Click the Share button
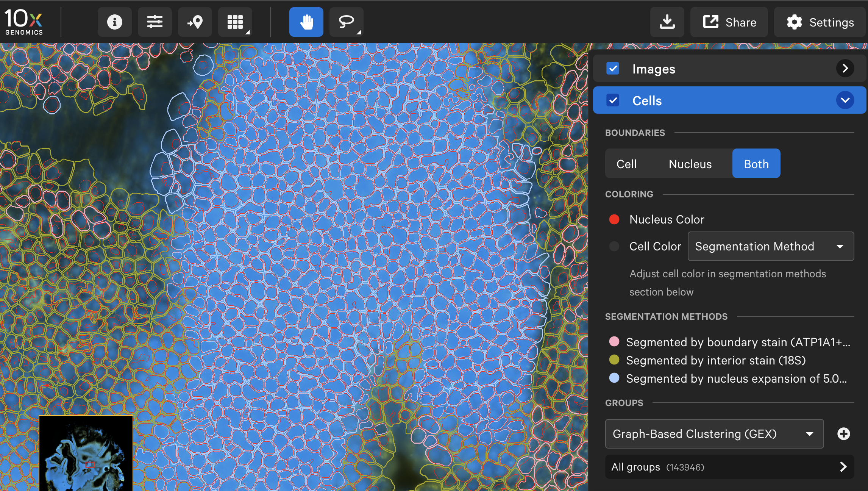Image resolution: width=868 pixels, height=491 pixels. (x=729, y=22)
